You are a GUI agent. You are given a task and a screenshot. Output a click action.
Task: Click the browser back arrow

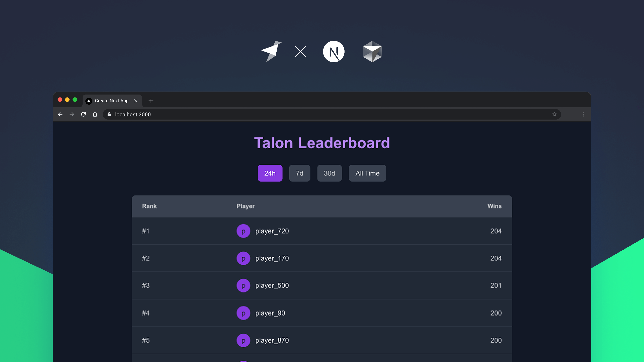tap(60, 114)
